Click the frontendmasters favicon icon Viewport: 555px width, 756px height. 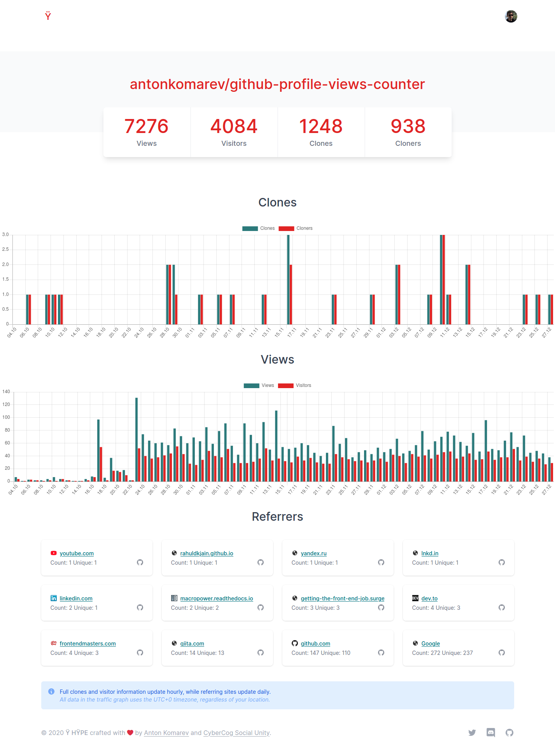pyautogui.click(x=54, y=644)
